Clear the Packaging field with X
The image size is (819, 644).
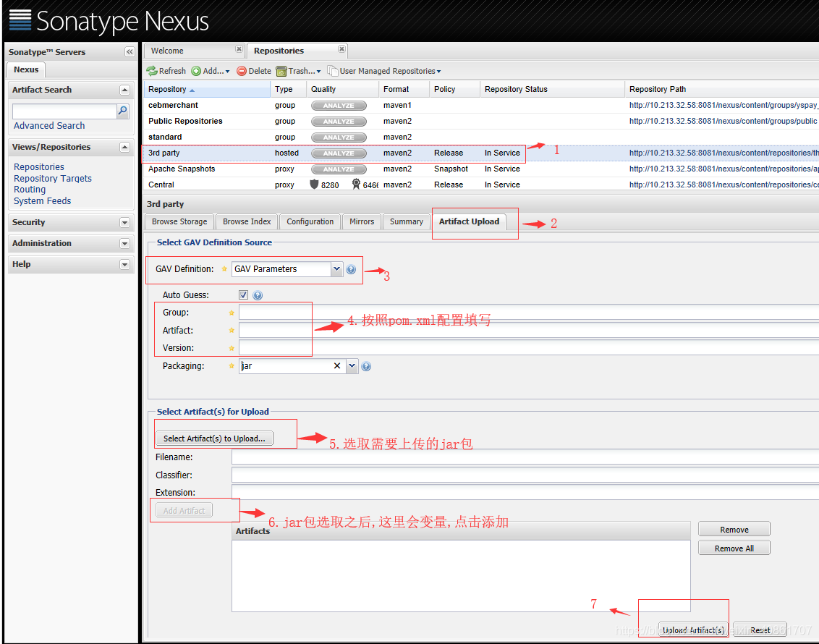click(337, 366)
